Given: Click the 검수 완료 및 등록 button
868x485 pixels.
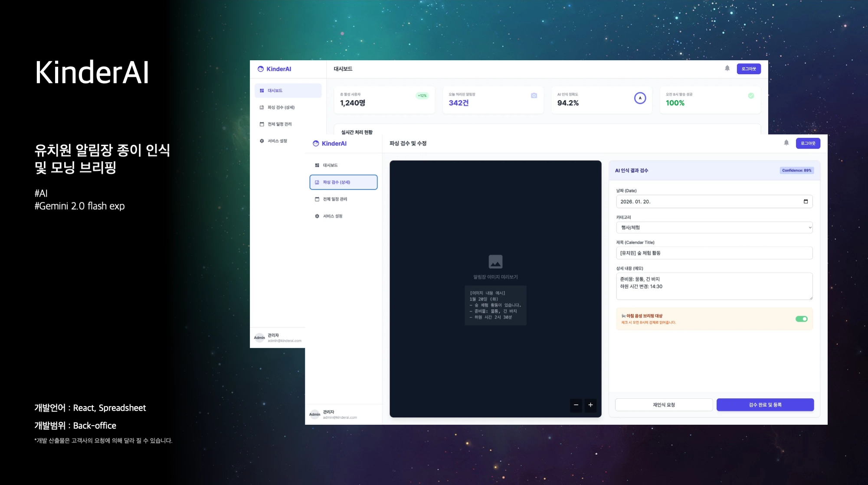Looking at the screenshot, I should click(765, 405).
